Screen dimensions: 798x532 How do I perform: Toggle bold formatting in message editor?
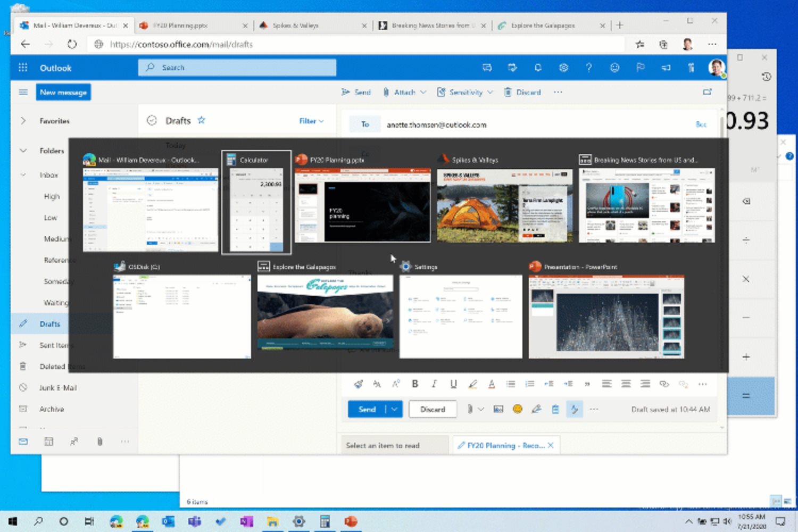point(415,384)
